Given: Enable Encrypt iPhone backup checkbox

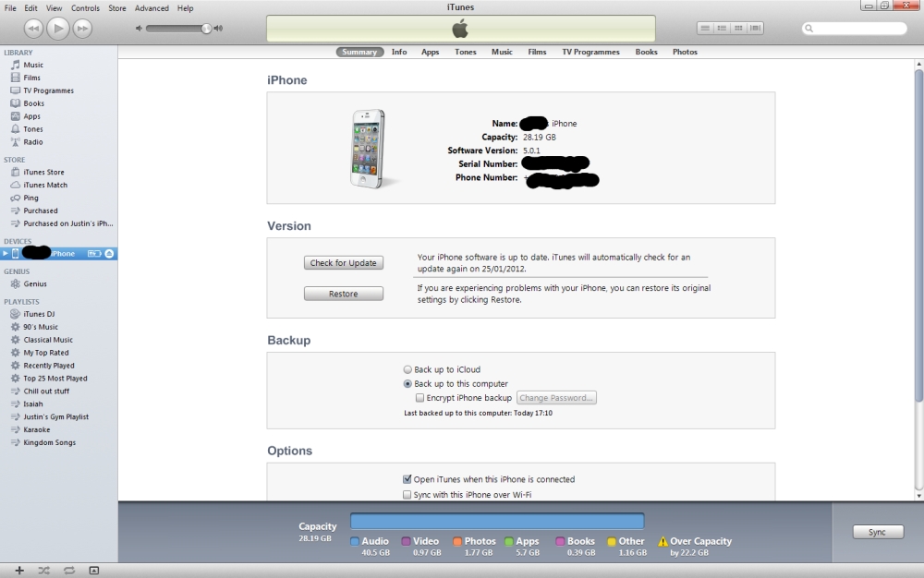Looking at the screenshot, I should [x=419, y=398].
